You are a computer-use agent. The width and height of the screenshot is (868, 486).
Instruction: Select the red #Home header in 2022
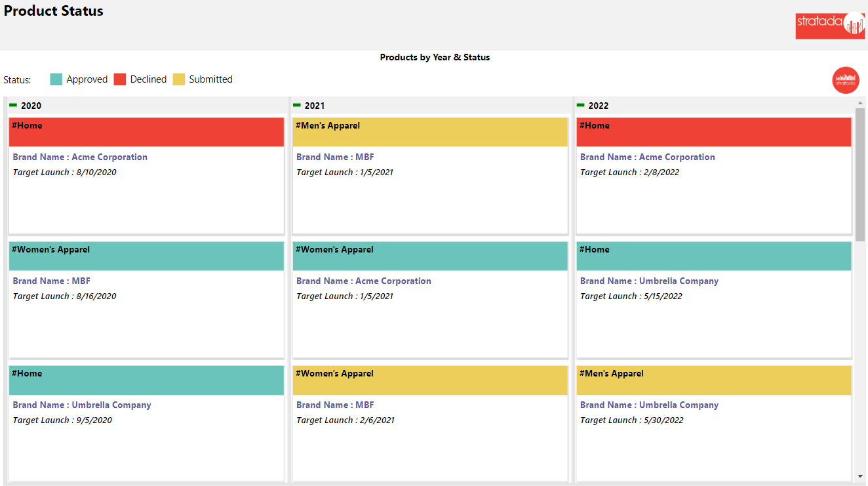pos(714,132)
